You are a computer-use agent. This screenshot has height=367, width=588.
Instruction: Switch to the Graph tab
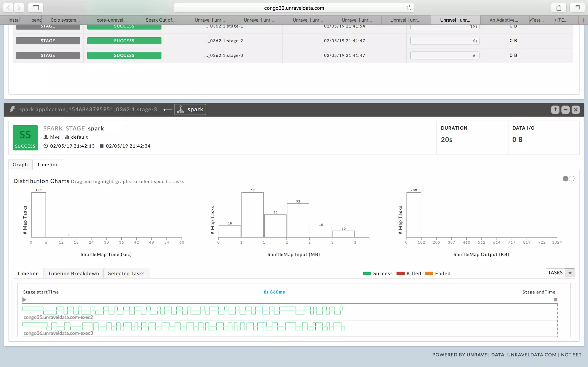pyautogui.click(x=20, y=164)
